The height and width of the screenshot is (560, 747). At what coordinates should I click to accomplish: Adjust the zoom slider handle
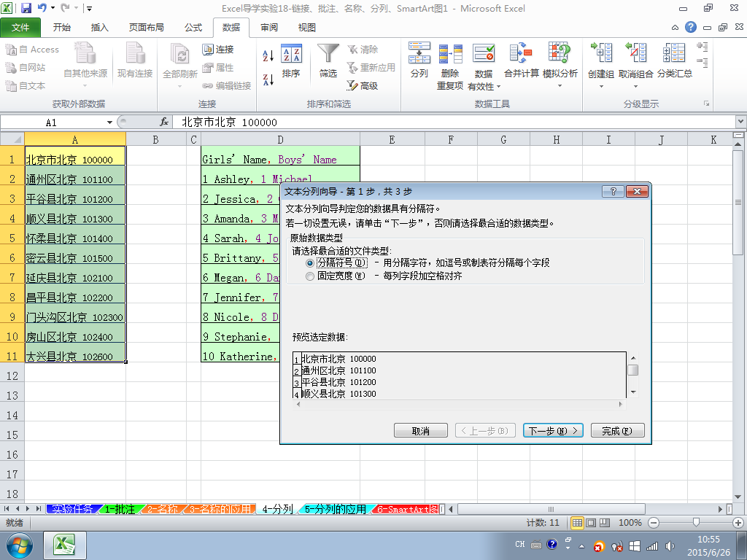point(696,523)
